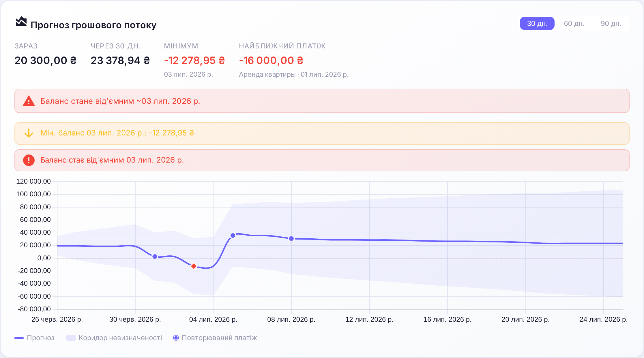The image size is (644, 358).
Task: Click the recurring payment dot near 05 лип.
Action: [233, 235]
